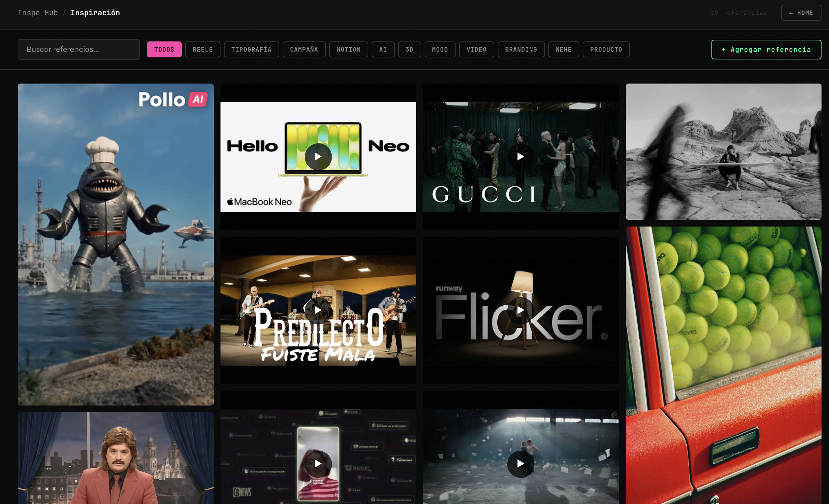Play the warehouse flying papers video

tap(521, 464)
